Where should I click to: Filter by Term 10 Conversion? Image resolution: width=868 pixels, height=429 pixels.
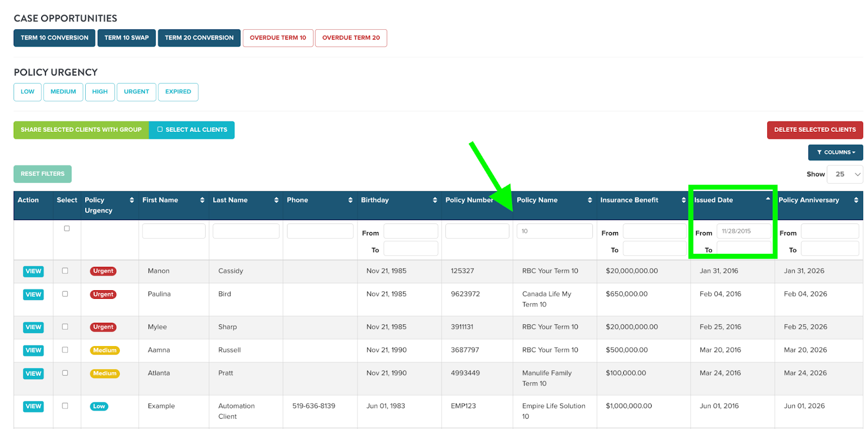tap(54, 38)
